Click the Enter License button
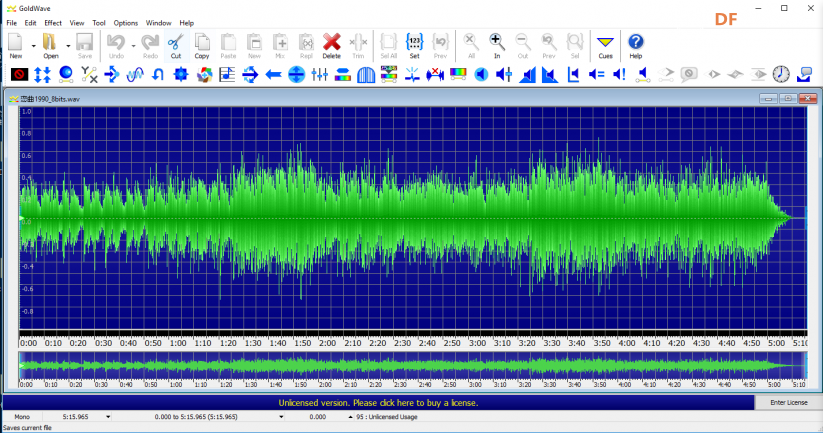Screen dimensions: 823x433 click(788, 403)
